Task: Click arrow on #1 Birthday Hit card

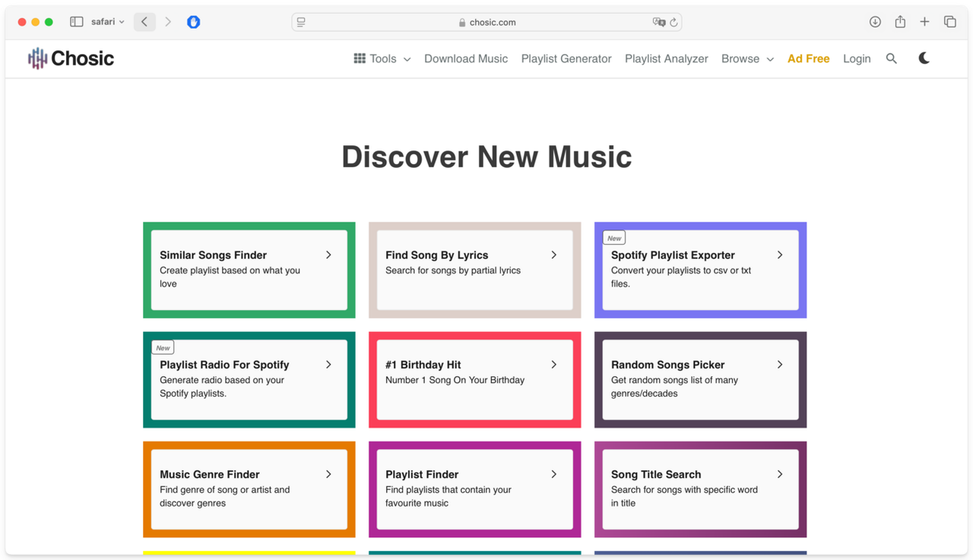Action: pyautogui.click(x=554, y=365)
